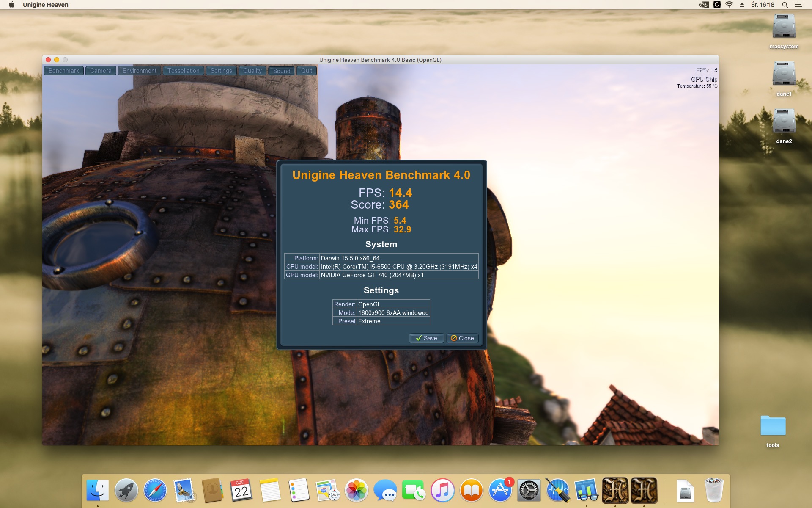Close the benchmark results dialog
812x508 pixels.
coord(462,338)
